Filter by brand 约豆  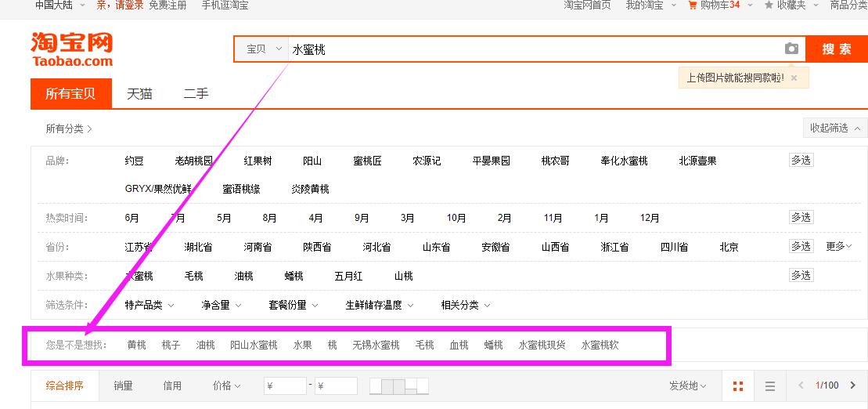click(x=135, y=161)
